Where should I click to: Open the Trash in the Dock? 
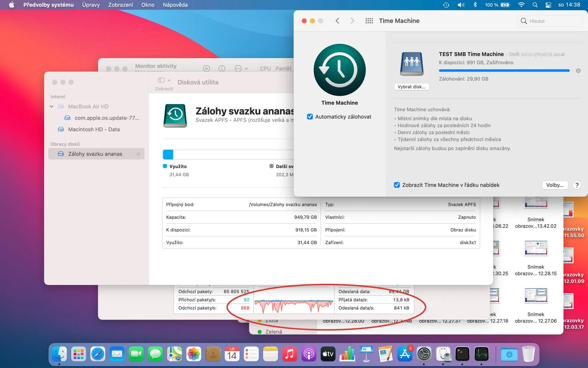click(x=528, y=354)
